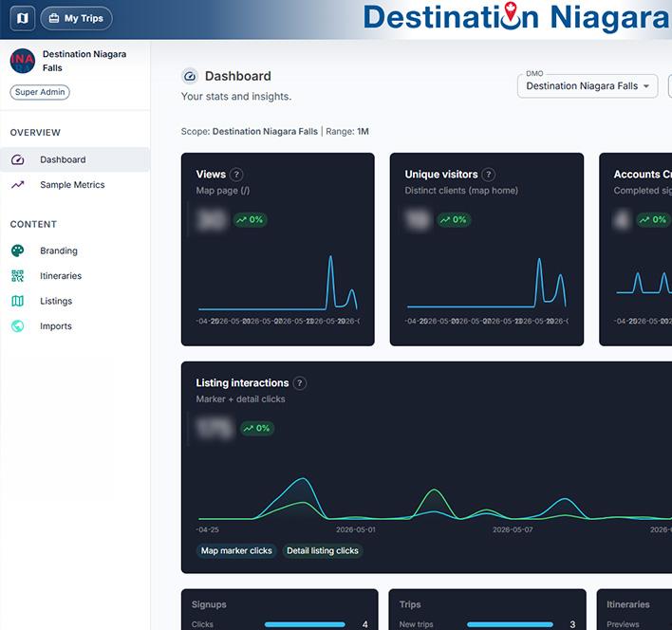Viewport: 672px width, 630px height.
Task: Toggle Detail listing clicks legend chip
Action: tap(323, 551)
